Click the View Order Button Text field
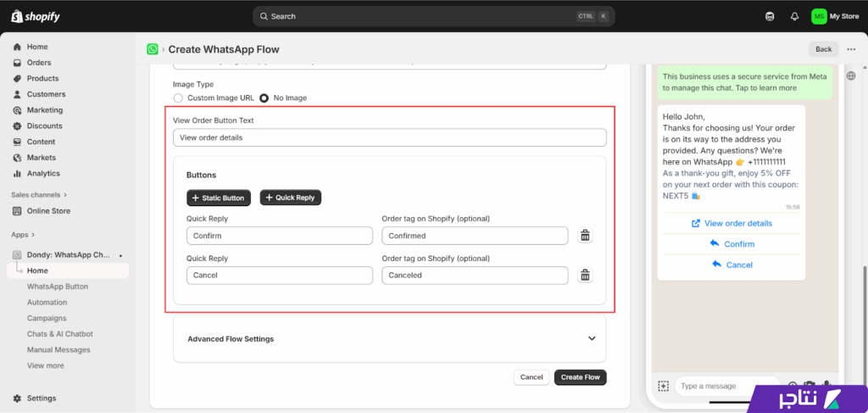868x413 pixels. [389, 137]
